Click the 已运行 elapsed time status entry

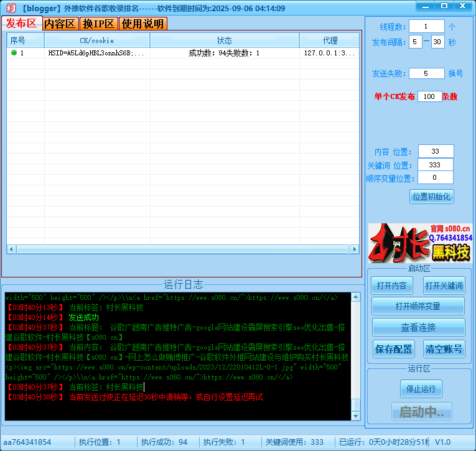pos(384,442)
